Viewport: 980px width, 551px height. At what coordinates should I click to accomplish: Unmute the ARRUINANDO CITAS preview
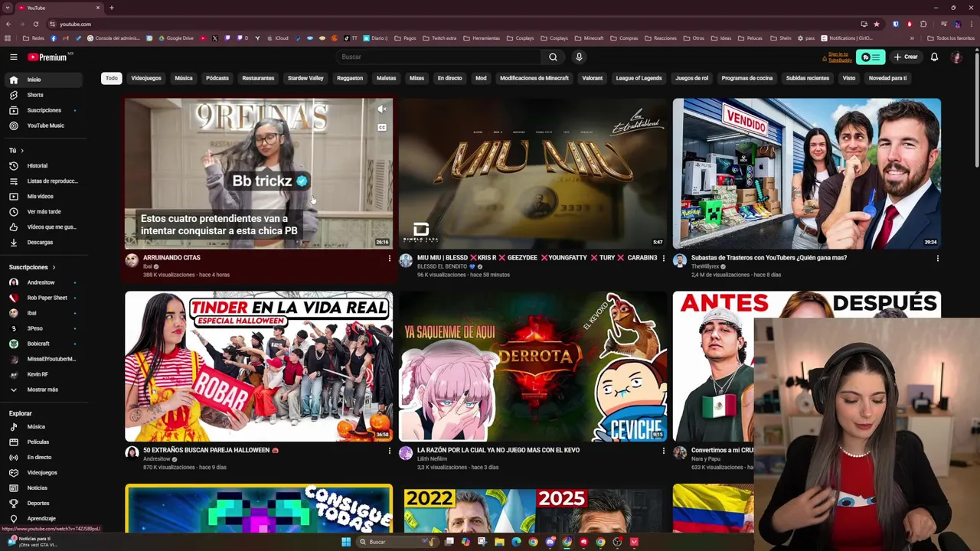coord(382,109)
